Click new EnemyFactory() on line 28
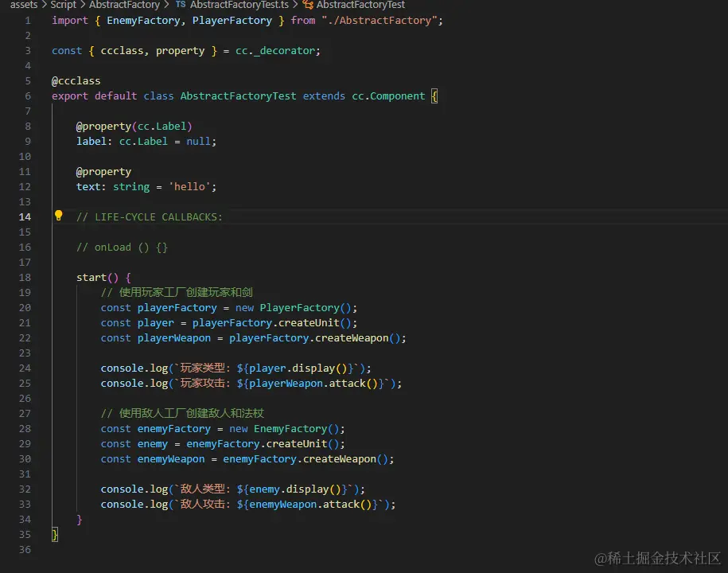Viewport: 728px width, 573px height. click(x=285, y=429)
